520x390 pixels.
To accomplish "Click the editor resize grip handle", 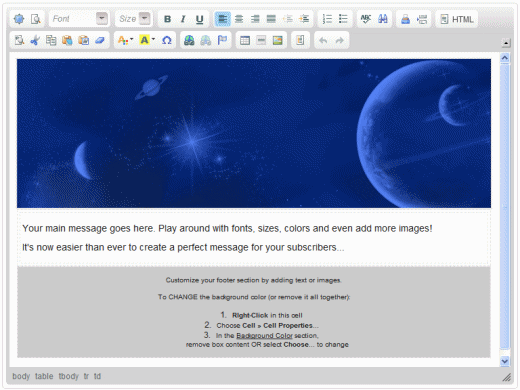I will click(x=507, y=377).
